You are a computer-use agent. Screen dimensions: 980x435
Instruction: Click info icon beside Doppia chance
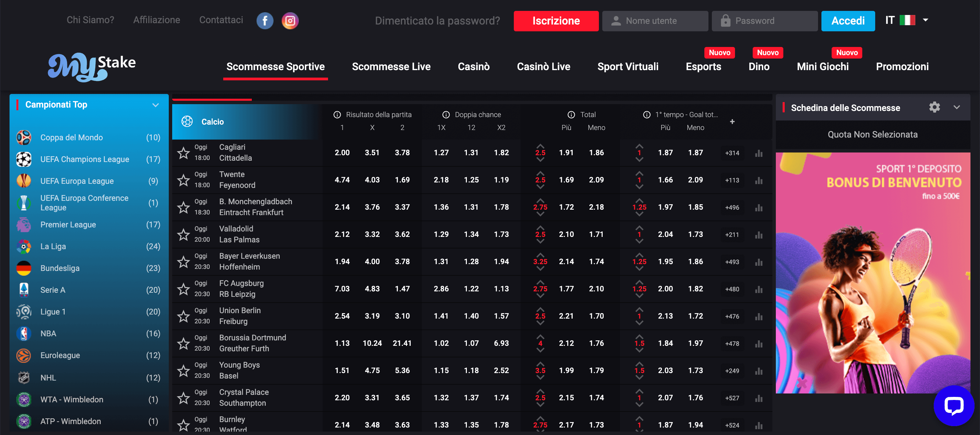tap(446, 115)
